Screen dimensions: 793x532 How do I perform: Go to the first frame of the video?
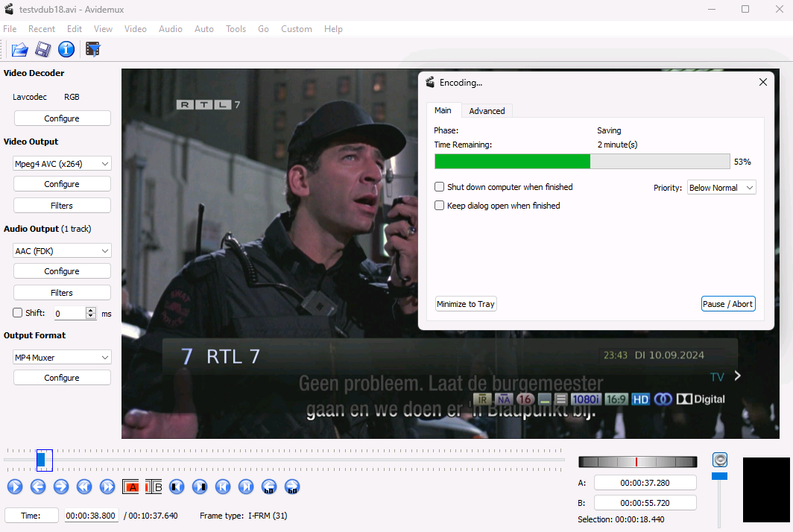coord(223,487)
